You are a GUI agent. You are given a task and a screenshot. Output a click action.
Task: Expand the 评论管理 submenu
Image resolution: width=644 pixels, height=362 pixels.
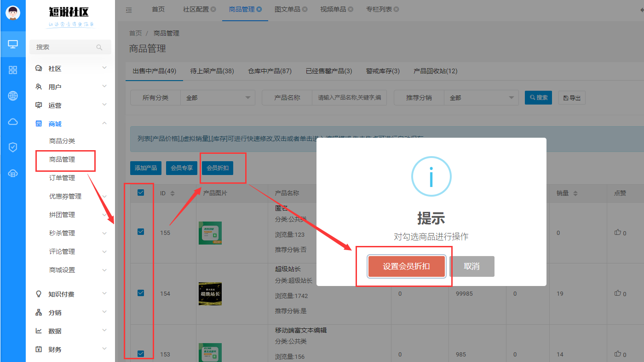point(71,251)
